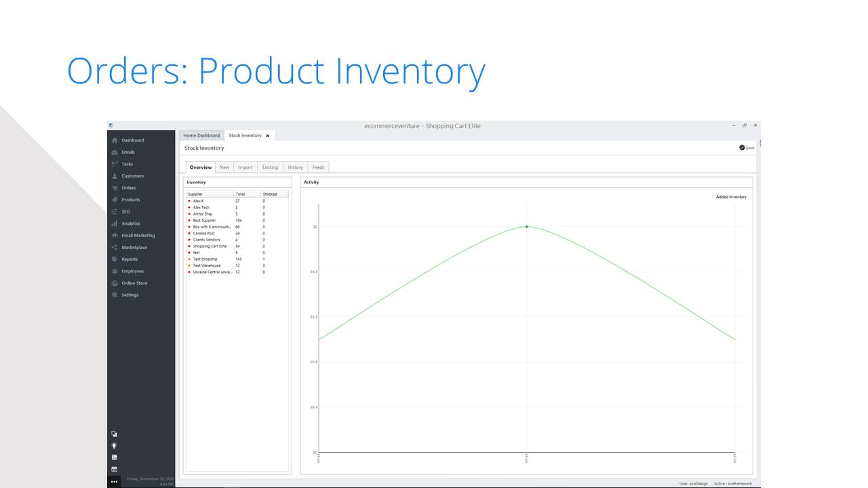Open the calculator icon in sidebar
The height and width of the screenshot is (488, 868).
pyautogui.click(x=114, y=457)
